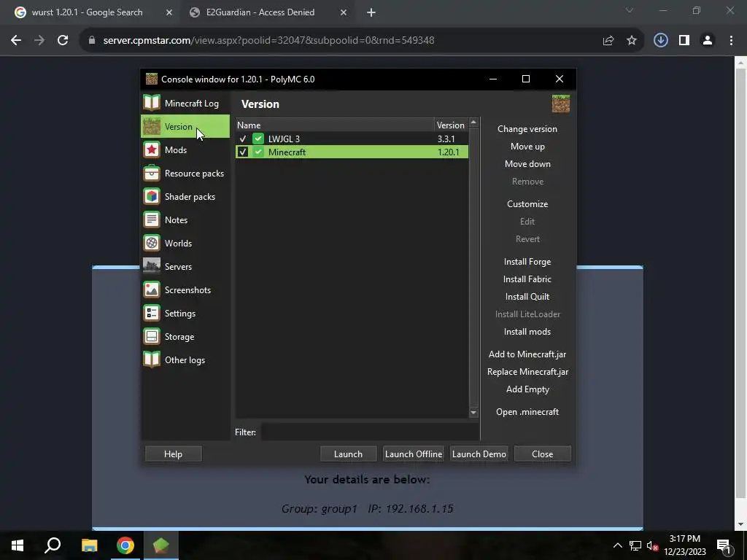Focus the Filter input field
The image size is (747, 560).
(370, 432)
